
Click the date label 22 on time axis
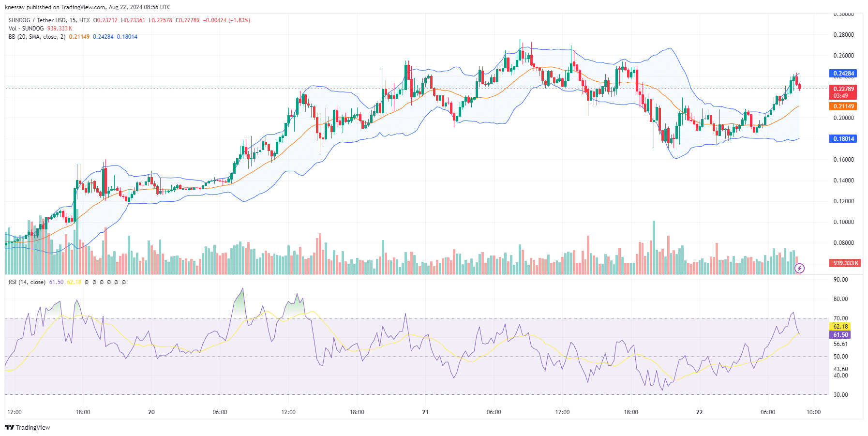point(699,412)
